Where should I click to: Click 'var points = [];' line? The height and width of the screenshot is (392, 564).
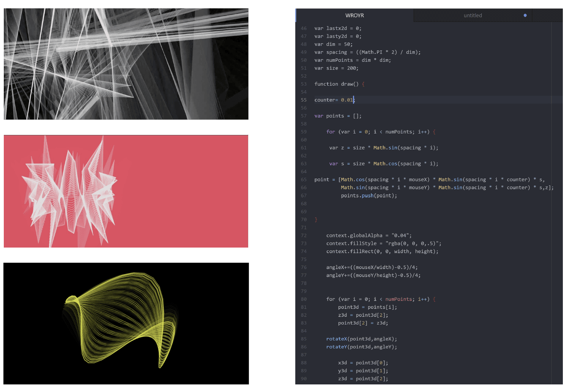(x=338, y=116)
